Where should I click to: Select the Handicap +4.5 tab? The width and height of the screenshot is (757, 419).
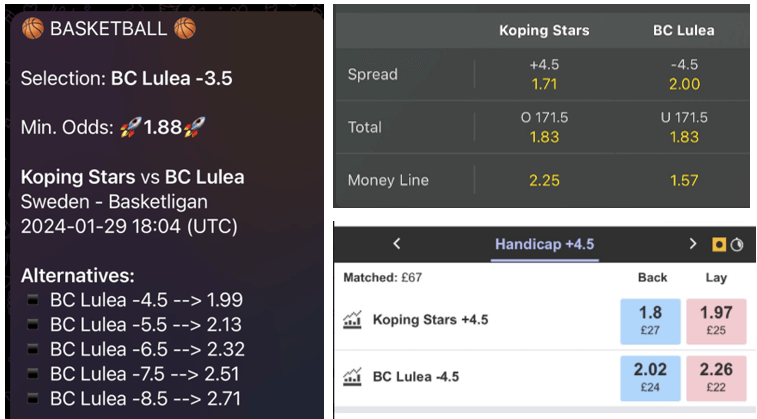545,244
